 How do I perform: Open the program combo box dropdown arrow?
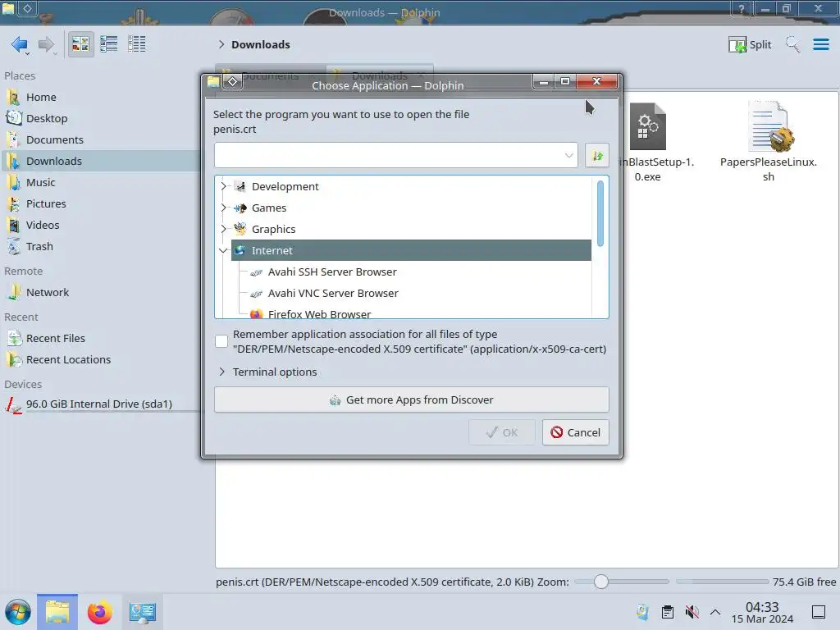(568, 155)
